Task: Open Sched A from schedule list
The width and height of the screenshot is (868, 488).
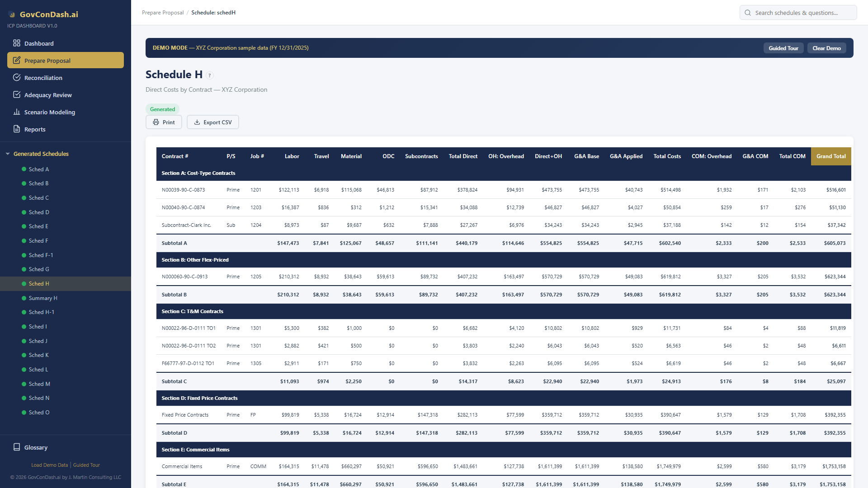Action: (x=38, y=169)
